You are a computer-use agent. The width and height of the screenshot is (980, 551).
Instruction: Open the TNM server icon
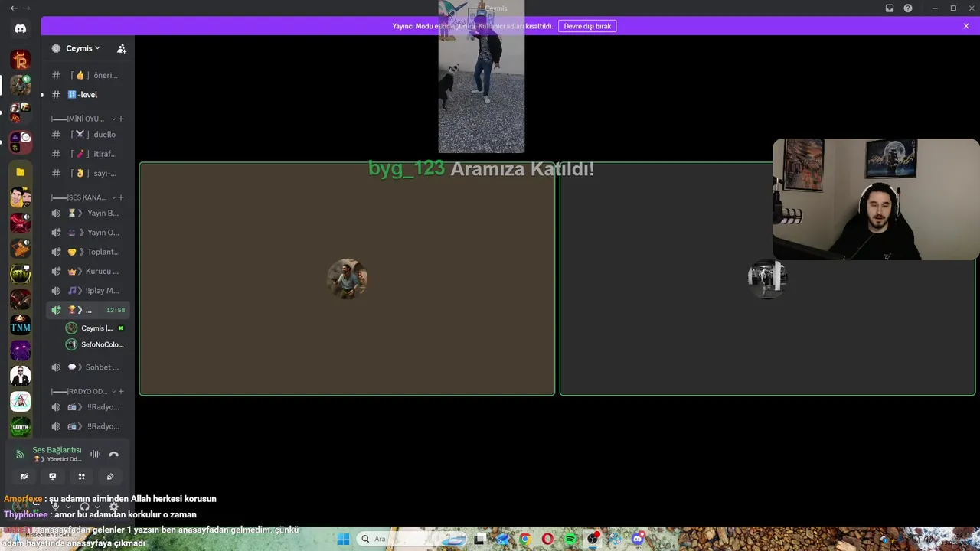21,327
